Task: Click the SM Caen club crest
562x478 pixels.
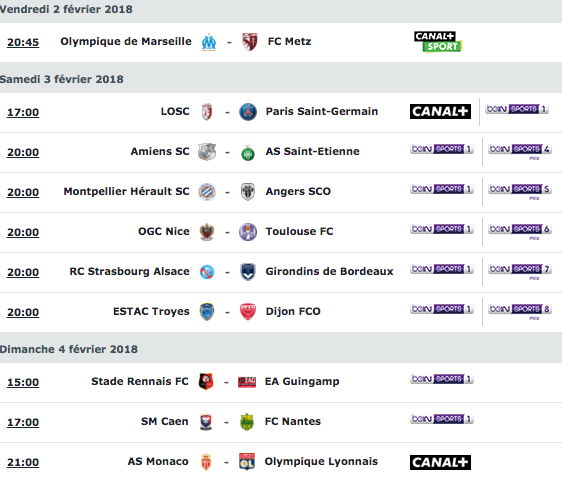Action: pos(206,422)
